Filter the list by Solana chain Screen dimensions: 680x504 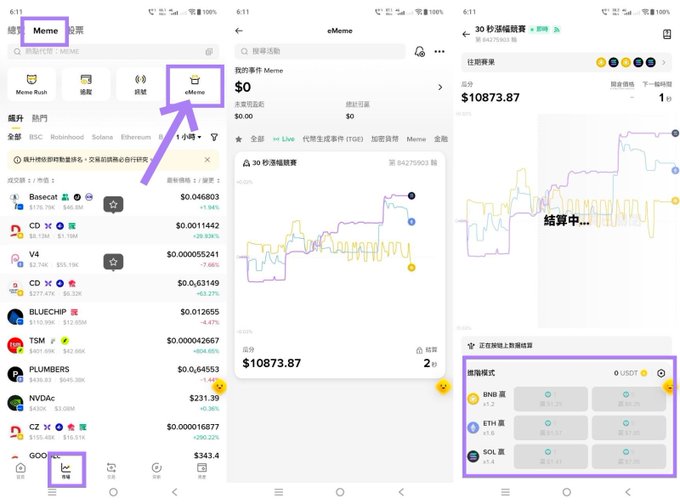pyautogui.click(x=102, y=137)
